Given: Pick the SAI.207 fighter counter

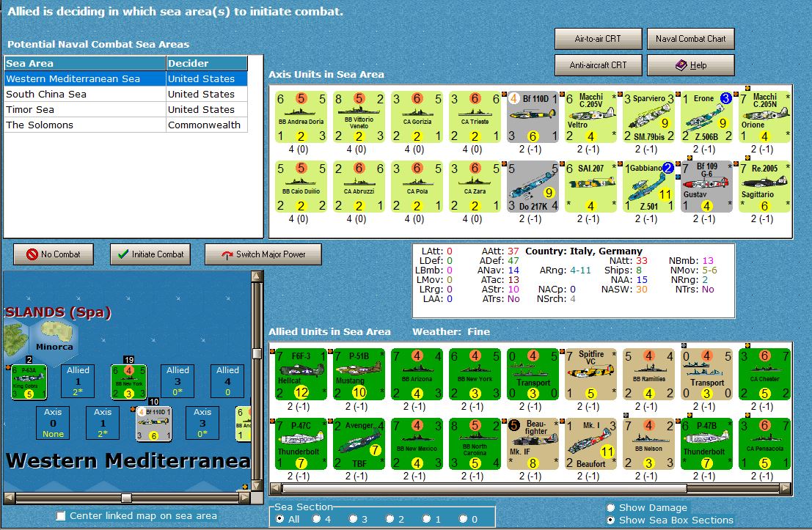Looking at the screenshot, I should (591, 187).
